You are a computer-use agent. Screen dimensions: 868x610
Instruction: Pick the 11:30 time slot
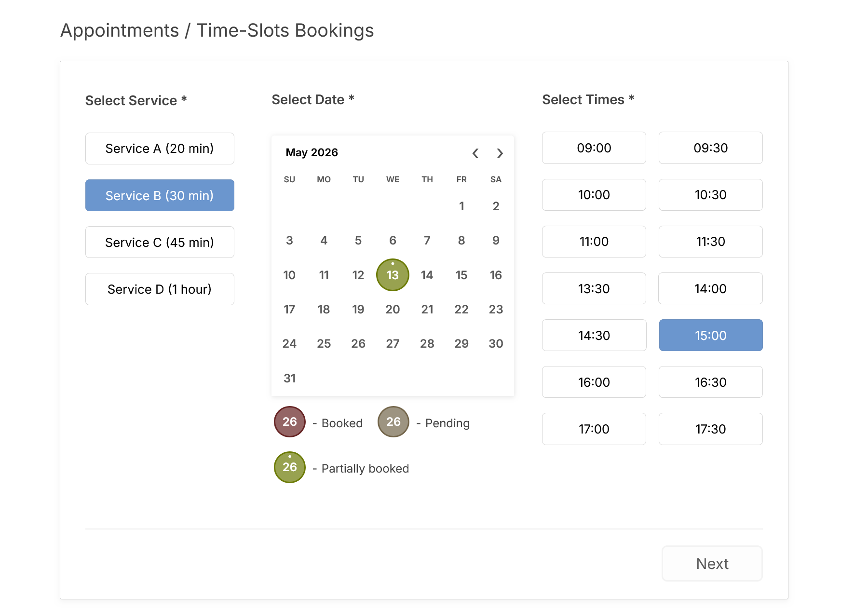pyautogui.click(x=710, y=242)
